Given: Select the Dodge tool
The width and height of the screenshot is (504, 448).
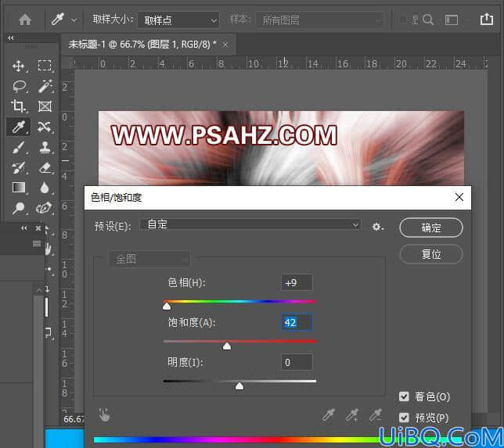Looking at the screenshot, I should [19, 208].
